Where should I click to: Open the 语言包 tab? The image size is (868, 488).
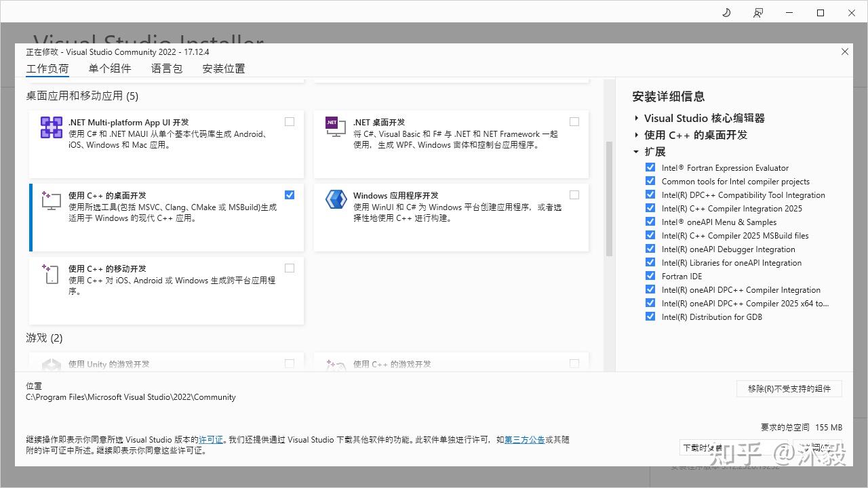pyautogui.click(x=166, y=68)
